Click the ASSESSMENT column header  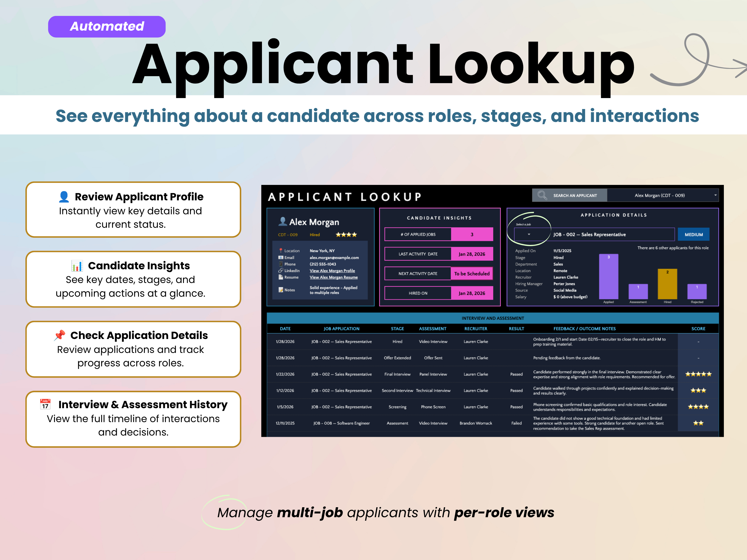click(433, 329)
